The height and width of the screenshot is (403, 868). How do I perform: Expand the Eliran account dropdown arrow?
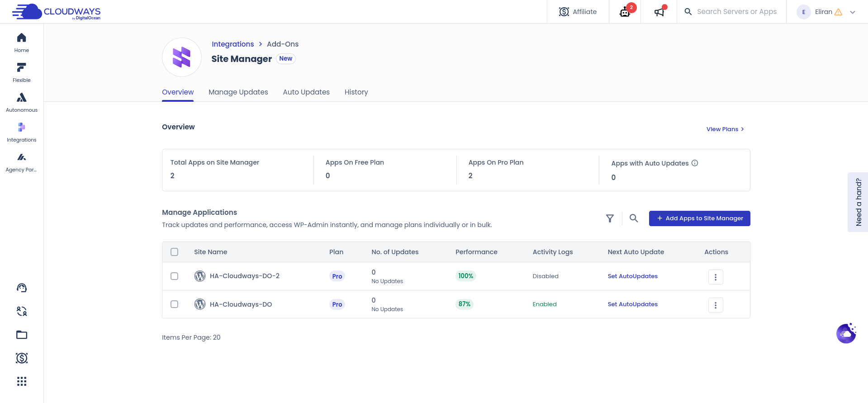point(853,12)
